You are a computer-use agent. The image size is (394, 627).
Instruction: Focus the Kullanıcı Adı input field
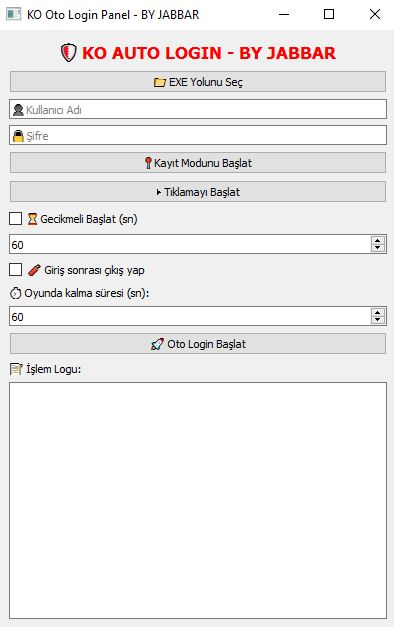pyautogui.click(x=198, y=109)
